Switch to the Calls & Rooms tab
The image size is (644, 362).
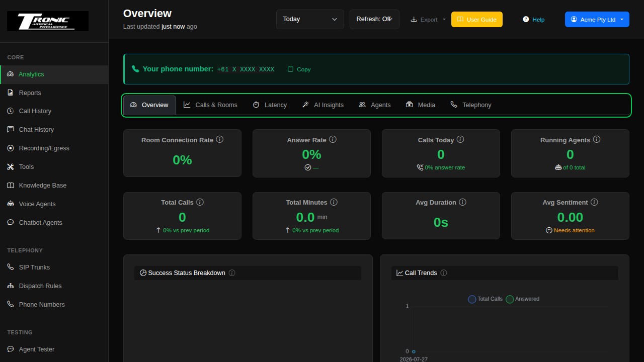coord(210,105)
